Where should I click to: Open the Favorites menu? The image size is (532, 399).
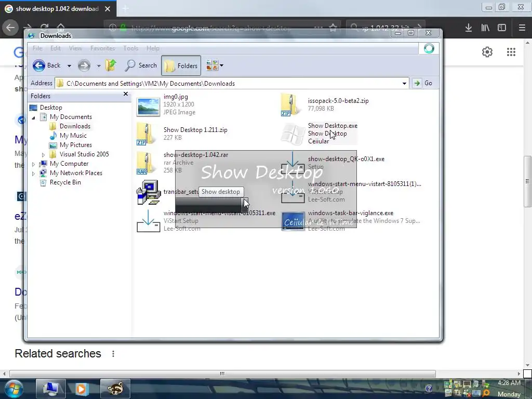pyautogui.click(x=102, y=48)
